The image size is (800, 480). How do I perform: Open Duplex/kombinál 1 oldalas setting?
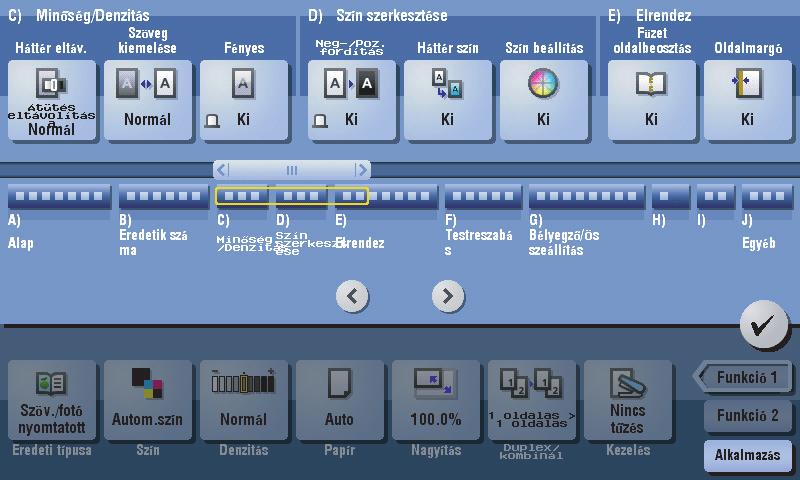coord(532,400)
